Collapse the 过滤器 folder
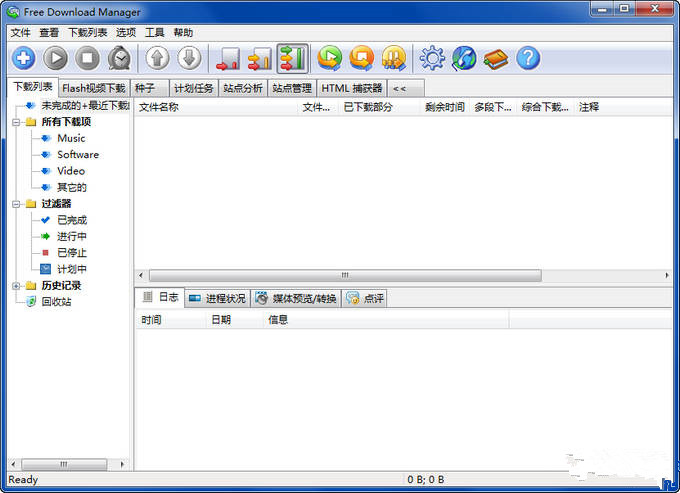 (16, 204)
